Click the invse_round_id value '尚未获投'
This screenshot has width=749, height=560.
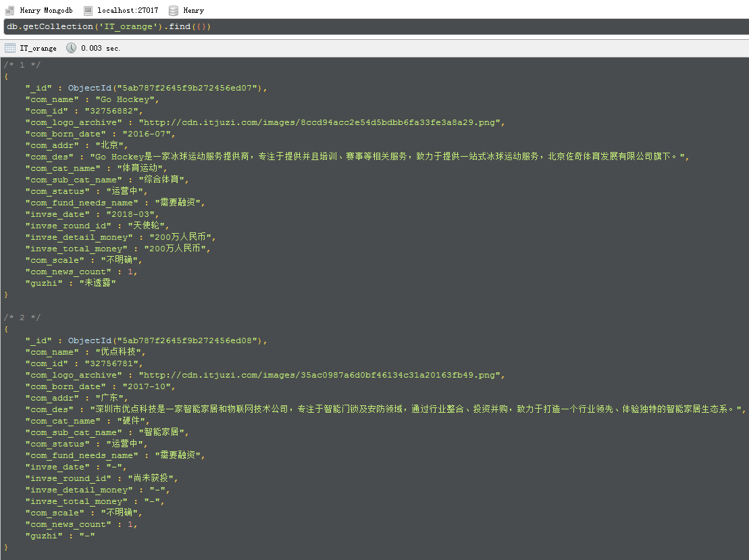click(x=151, y=478)
